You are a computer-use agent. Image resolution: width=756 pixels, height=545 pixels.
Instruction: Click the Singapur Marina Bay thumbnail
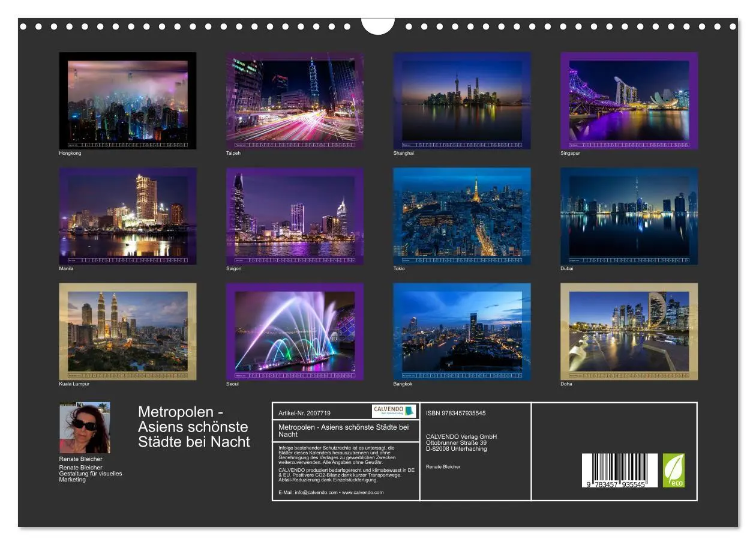pyautogui.click(x=629, y=101)
